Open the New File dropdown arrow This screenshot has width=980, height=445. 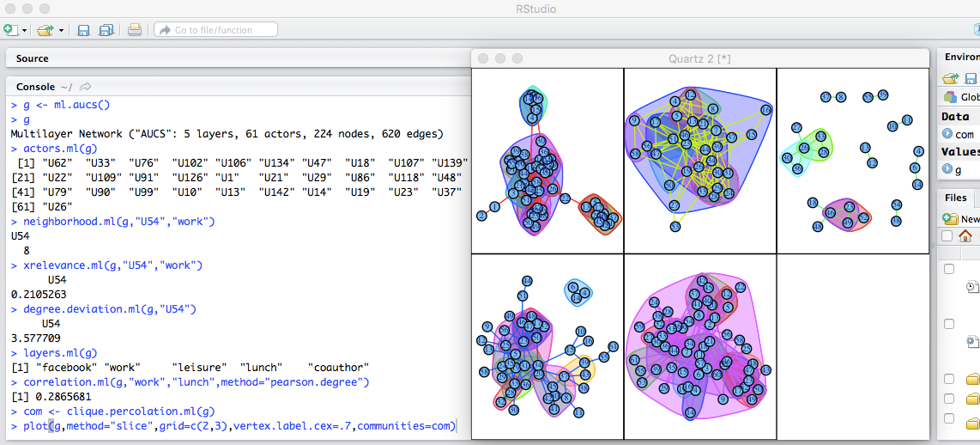24,30
